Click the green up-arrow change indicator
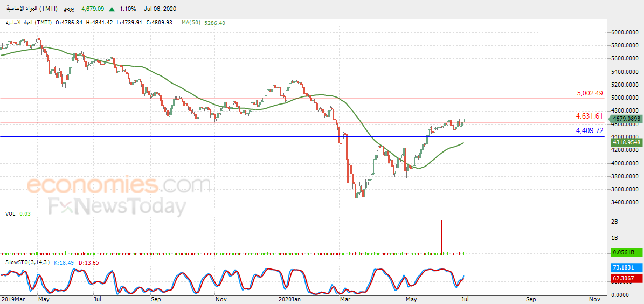Viewport: 644px width, 304px height. (112, 8)
